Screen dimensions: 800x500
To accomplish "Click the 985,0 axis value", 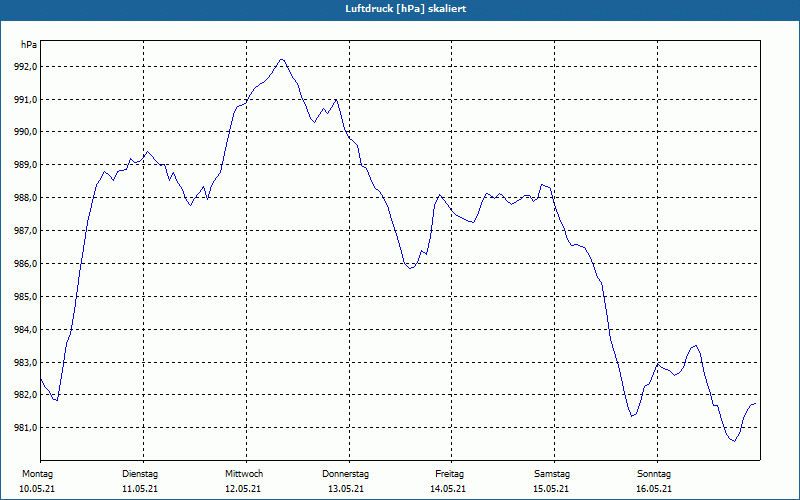I will coord(25,296).
